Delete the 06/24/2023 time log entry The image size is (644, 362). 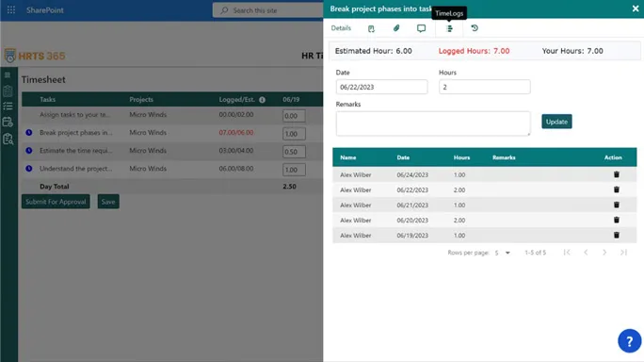(617, 174)
